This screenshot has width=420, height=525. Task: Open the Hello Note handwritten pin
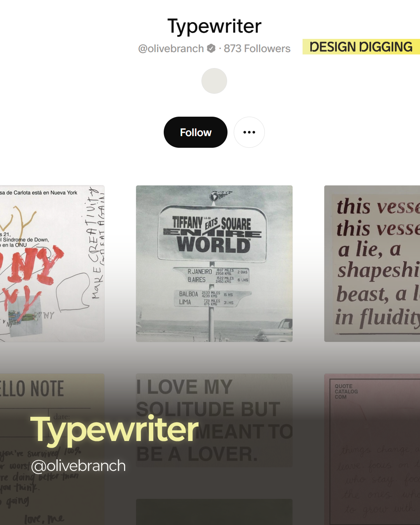[x=52, y=449]
